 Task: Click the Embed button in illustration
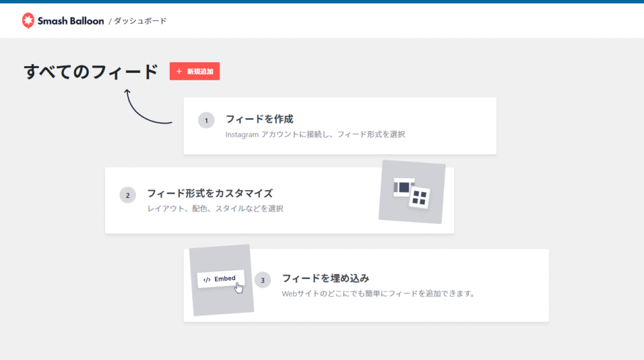[220, 279]
